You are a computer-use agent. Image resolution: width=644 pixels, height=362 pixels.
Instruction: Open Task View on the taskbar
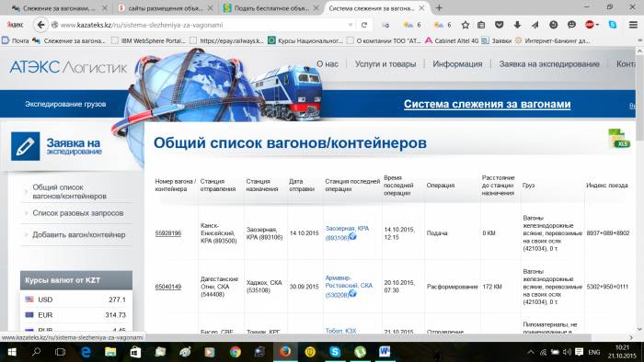pyautogui.click(x=61, y=352)
